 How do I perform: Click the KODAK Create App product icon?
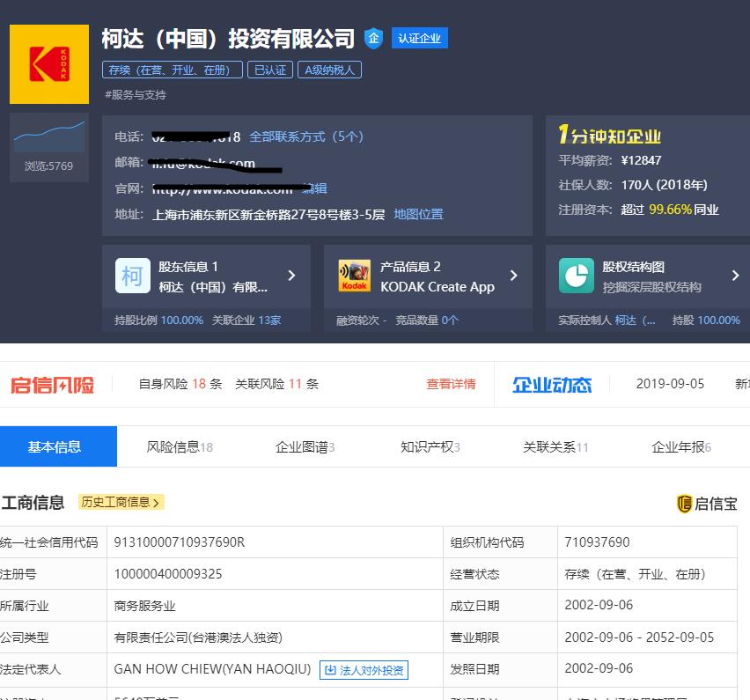click(x=355, y=276)
